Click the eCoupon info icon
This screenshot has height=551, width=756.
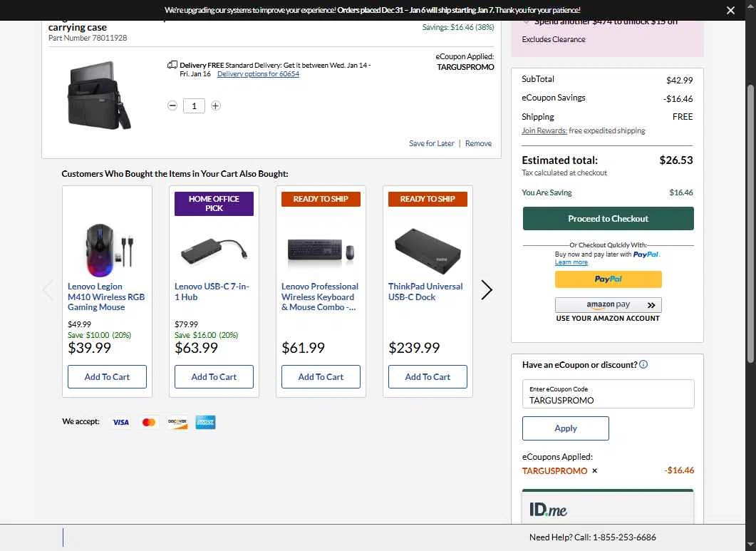coord(643,364)
